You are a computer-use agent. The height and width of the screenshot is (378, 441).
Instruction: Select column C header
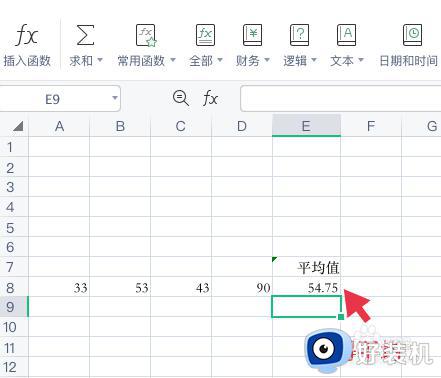pyautogui.click(x=181, y=126)
